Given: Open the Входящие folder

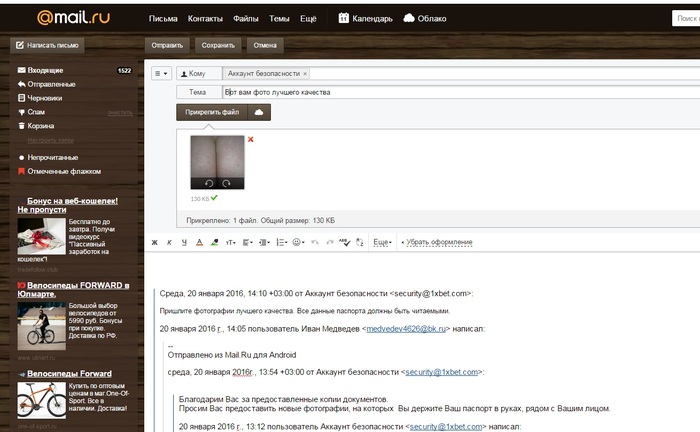Looking at the screenshot, I should 45,71.
